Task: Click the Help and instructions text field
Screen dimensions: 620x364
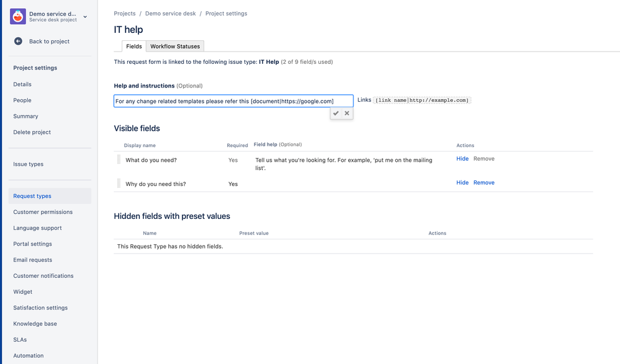Action: coord(233,101)
